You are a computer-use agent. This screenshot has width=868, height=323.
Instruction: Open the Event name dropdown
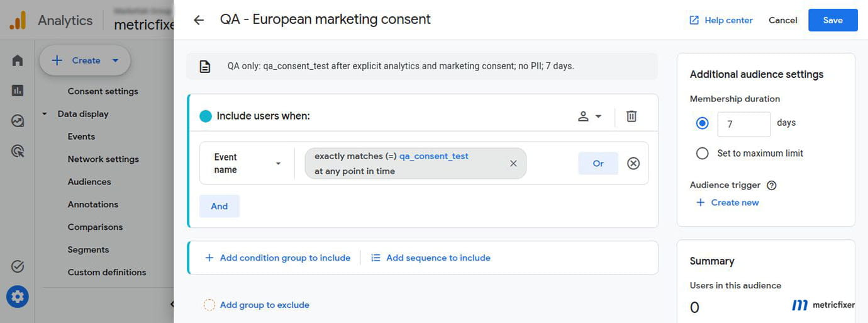[247, 164]
